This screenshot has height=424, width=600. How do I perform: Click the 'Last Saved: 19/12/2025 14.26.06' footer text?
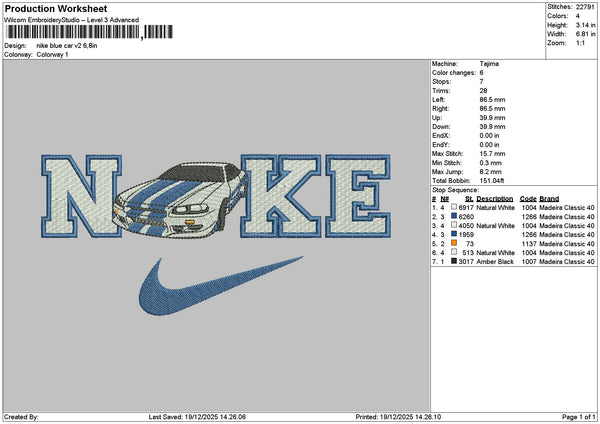197,417
